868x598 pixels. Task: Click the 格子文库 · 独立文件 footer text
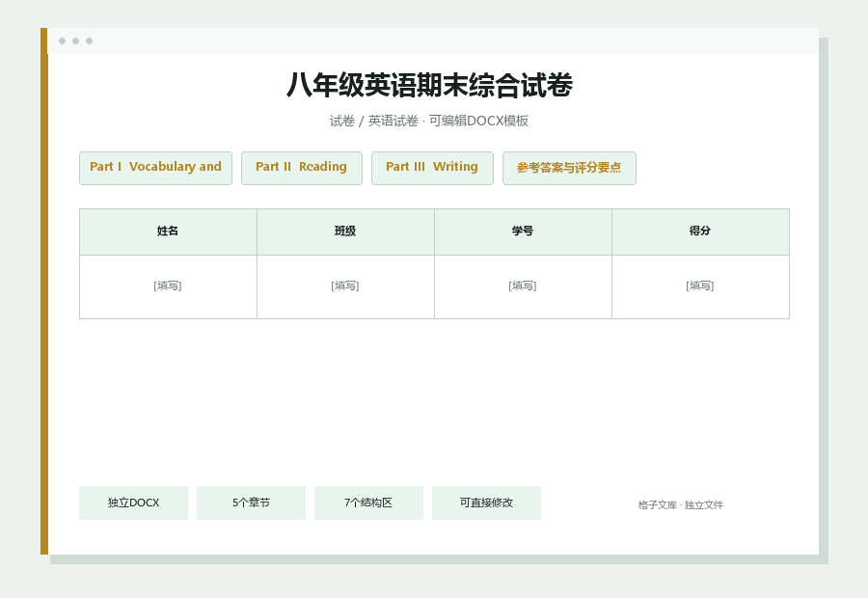680,505
